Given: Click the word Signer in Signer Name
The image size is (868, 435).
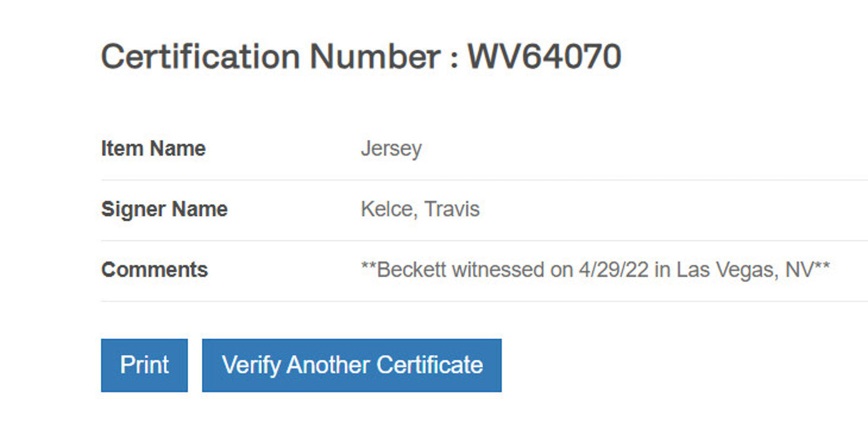Looking at the screenshot, I should tap(133, 209).
